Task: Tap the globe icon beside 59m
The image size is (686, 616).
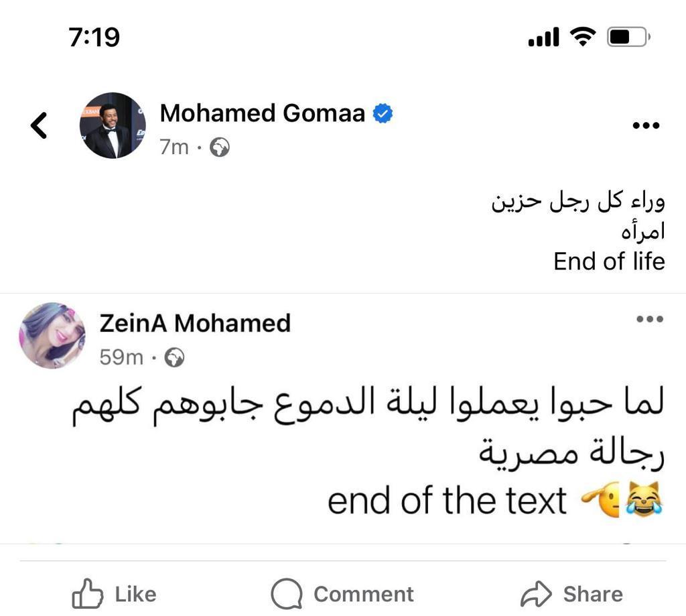Action: 174,358
